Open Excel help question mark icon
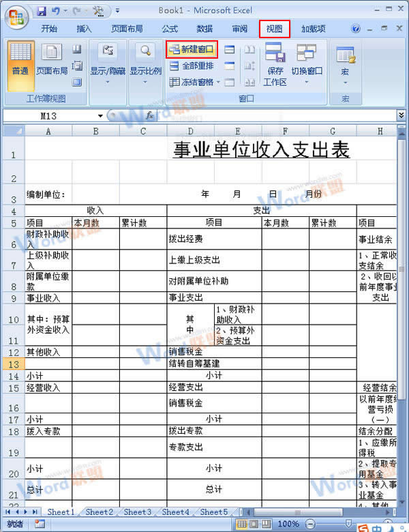Screen dimensions: 409x532 (356, 29)
